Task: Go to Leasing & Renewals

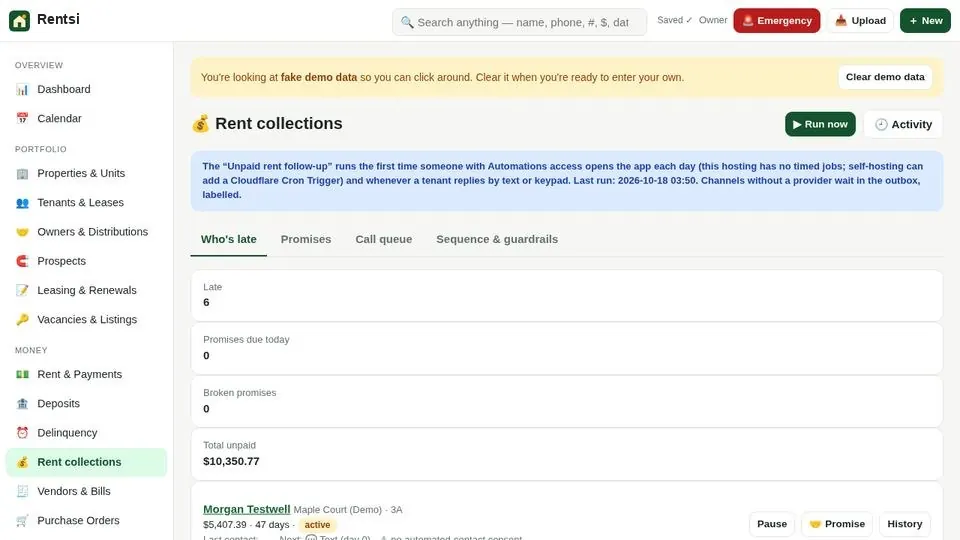Action: (x=86, y=290)
